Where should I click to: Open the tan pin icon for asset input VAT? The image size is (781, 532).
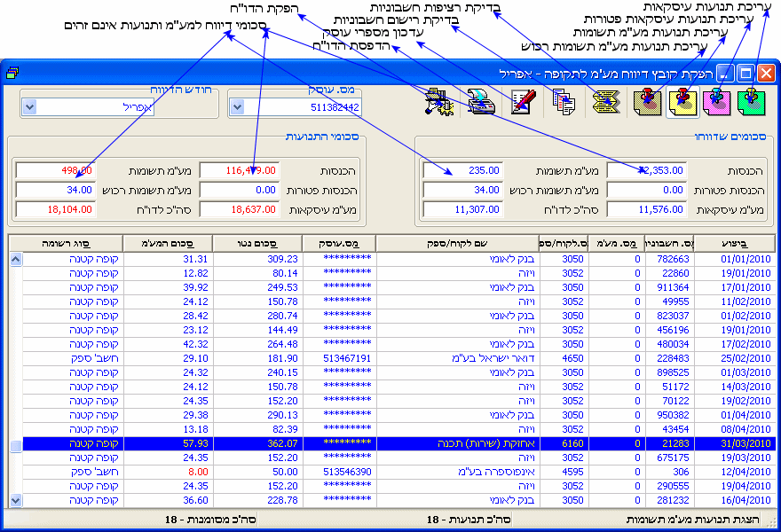click(648, 101)
